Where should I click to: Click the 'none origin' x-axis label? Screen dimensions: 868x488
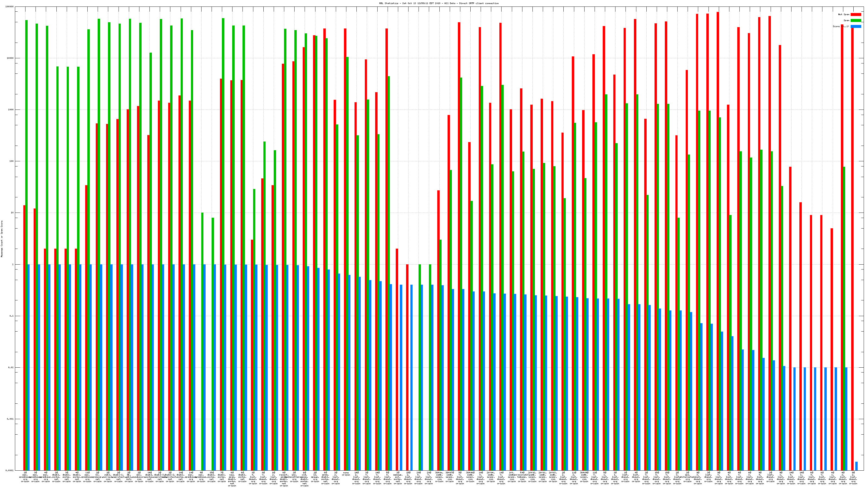[346, 474]
